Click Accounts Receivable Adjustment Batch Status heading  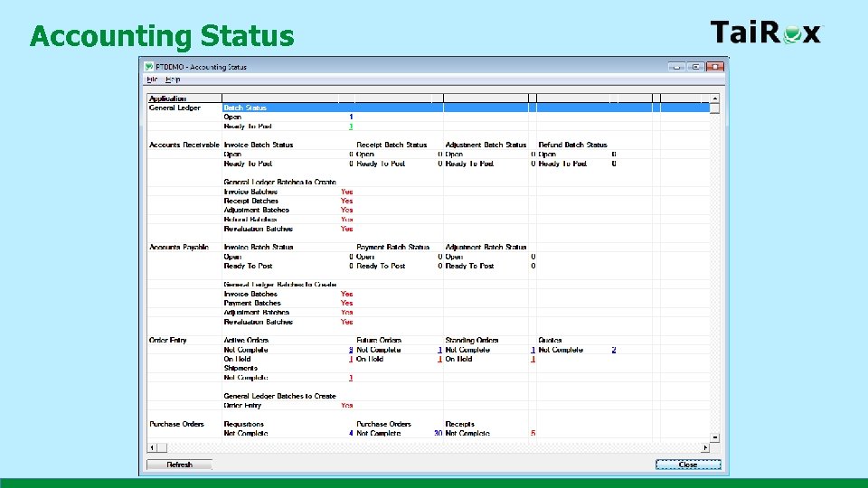[x=486, y=145]
